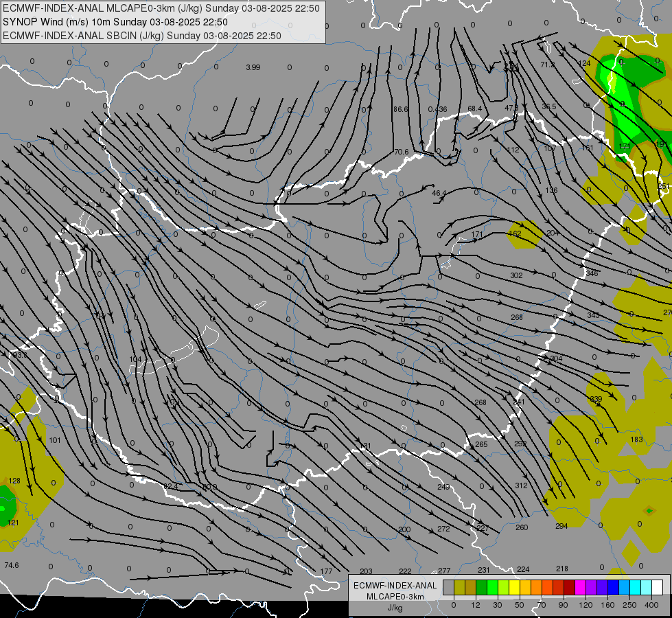Click the J/kg unit label in legend

coord(395,608)
